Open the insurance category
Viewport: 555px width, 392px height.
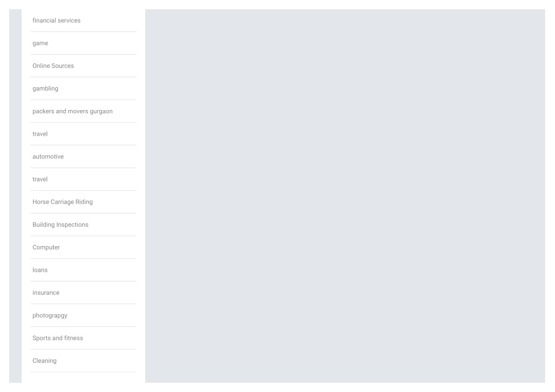pos(46,292)
